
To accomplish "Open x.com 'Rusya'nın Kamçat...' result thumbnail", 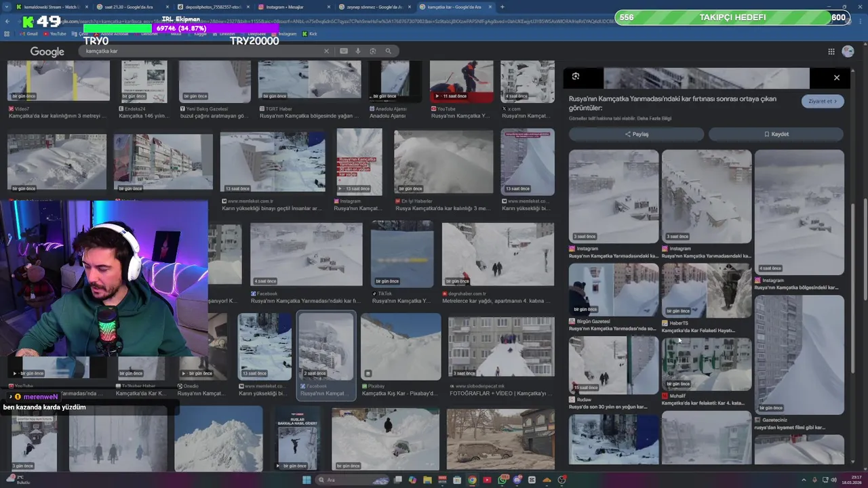I will point(527,81).
